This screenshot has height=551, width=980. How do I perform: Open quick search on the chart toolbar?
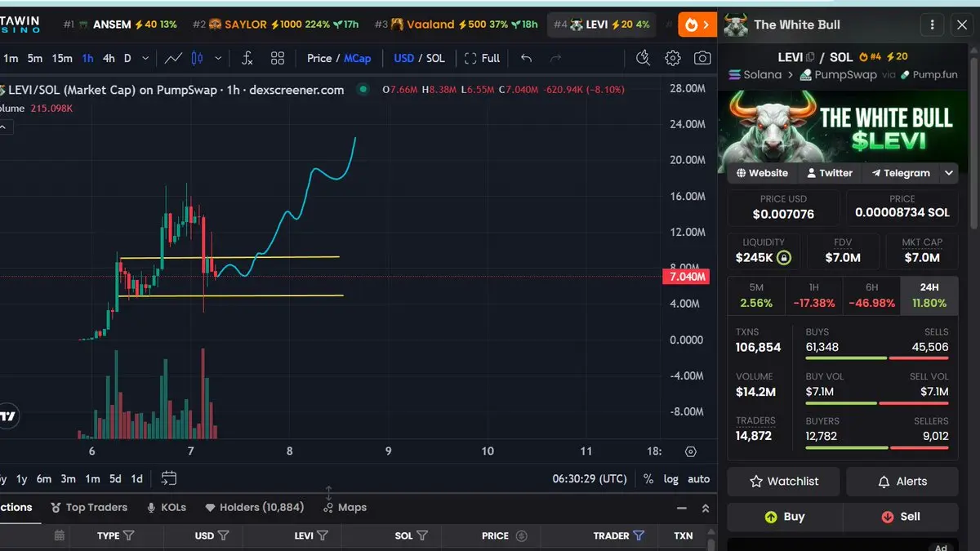pyautogui.click(x=643, y=58)
